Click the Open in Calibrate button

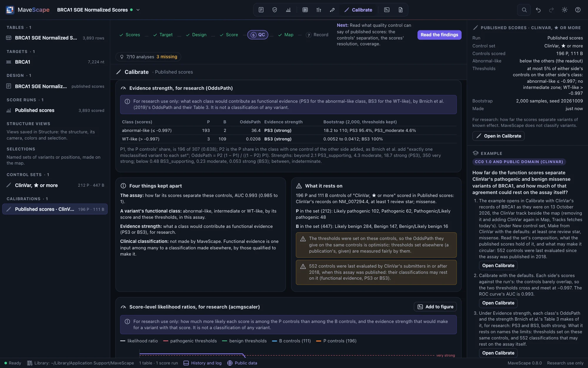pos(498,136)
